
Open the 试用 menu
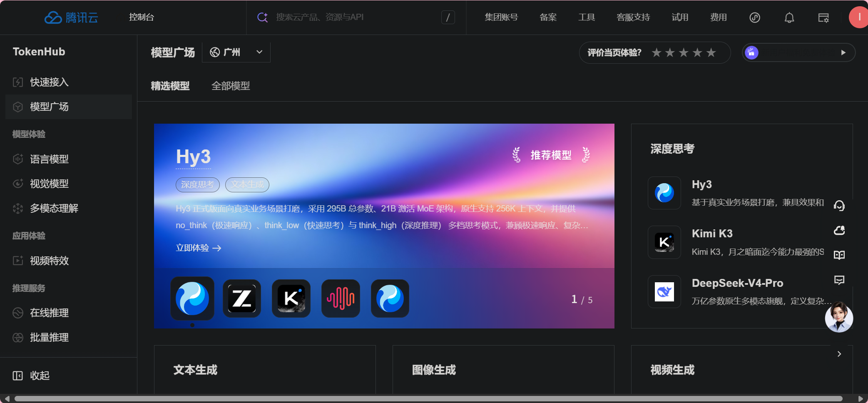pos(680,17)
